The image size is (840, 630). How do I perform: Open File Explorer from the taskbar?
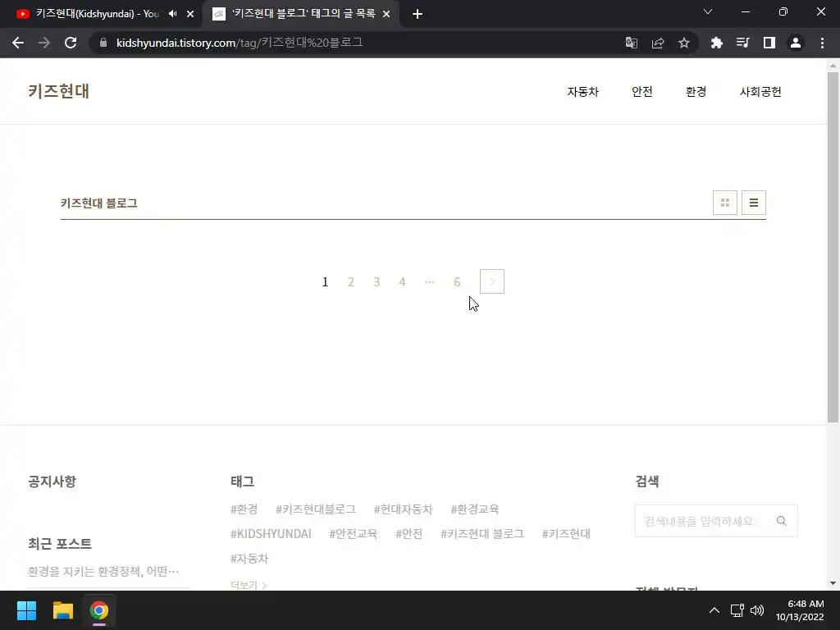coord(62,610)
